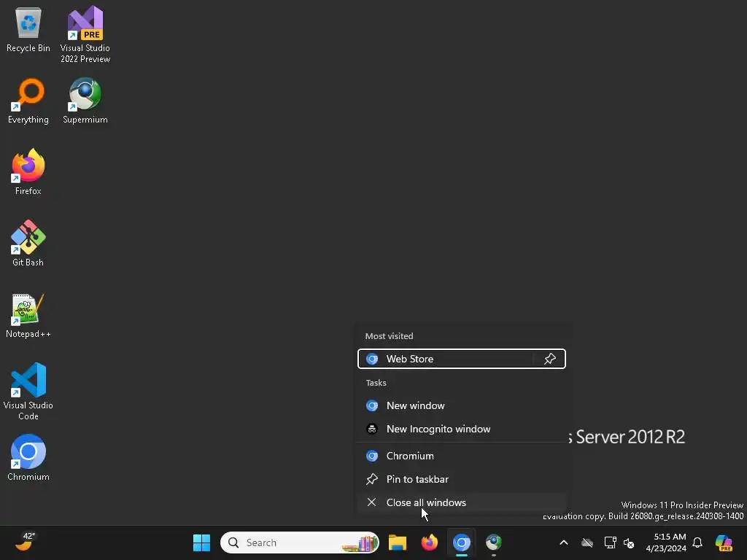
Task: Click the OneDrive cloud tray icon
Action: 587,542
